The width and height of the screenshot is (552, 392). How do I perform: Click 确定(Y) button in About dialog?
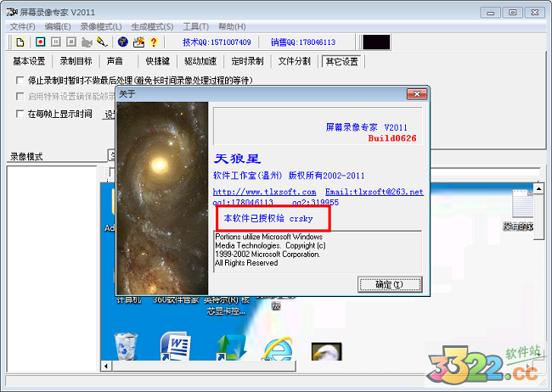tap(389, 283)
